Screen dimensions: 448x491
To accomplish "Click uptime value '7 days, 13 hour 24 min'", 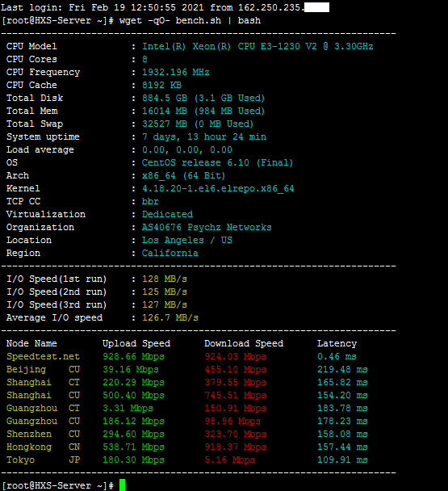I will coord(204,136).
